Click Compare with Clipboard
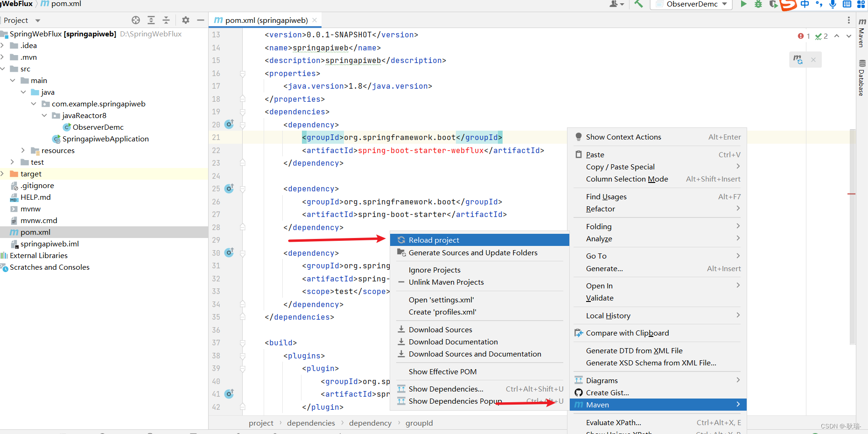 pos(658,333)
